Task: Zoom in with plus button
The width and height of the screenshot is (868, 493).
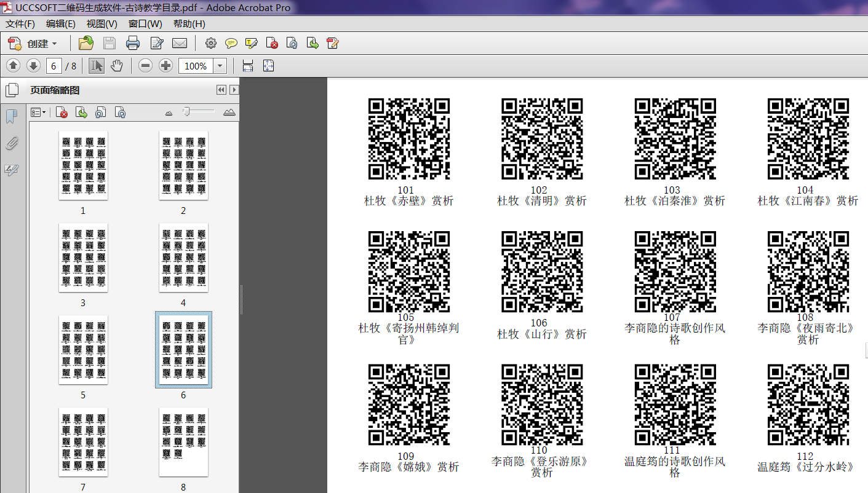Action: (165, 66)
